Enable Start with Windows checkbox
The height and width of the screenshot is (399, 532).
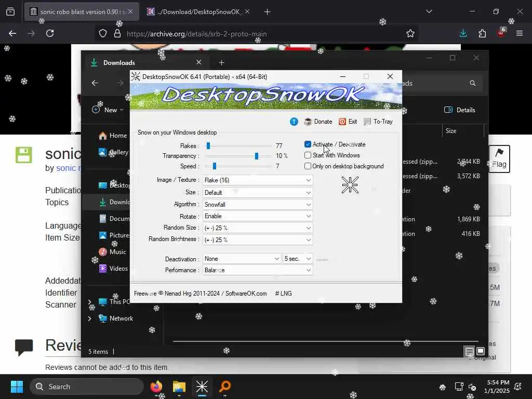click(x=308, y=155)
